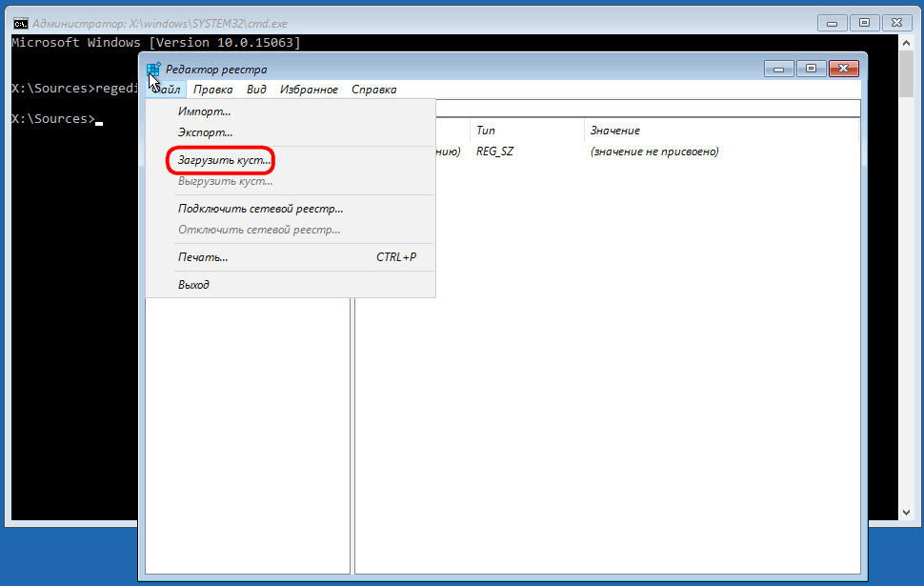Minimize the Registry Editor window

point(779,69)
